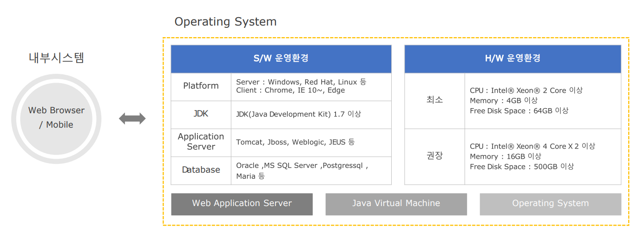
Task: Select the H/W 운영환경 header
Action: point(513,59)
